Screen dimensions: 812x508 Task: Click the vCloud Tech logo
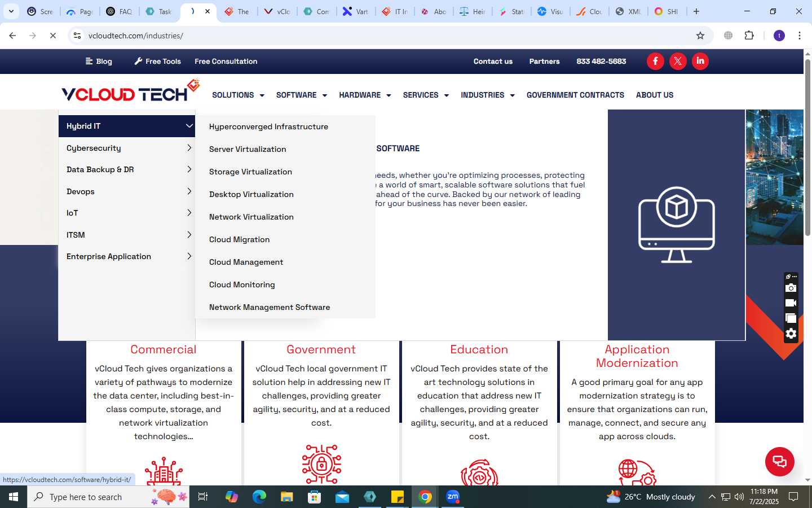131,91
